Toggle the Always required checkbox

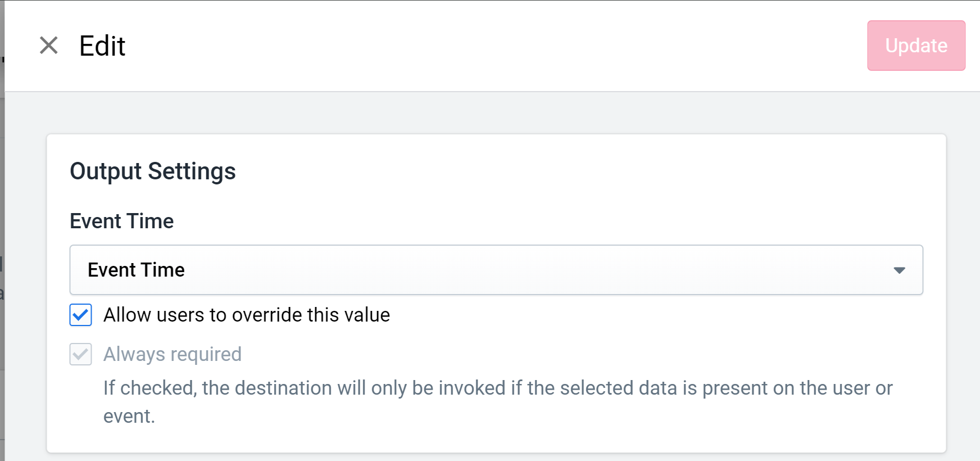(81, 354)
